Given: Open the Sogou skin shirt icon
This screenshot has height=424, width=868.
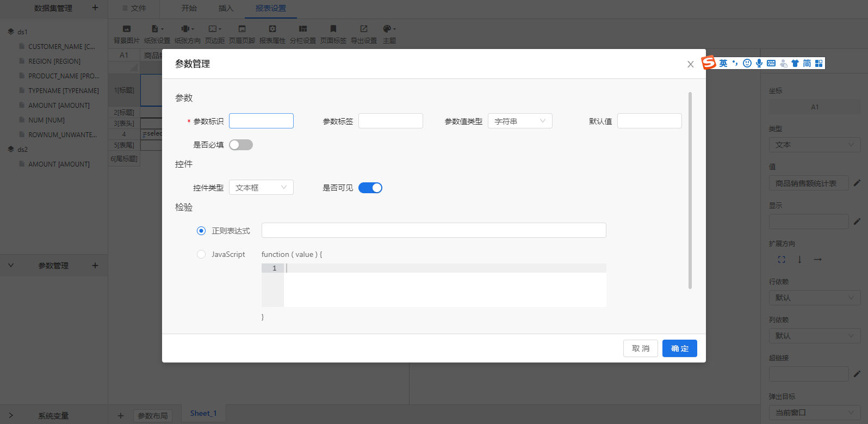Looking at the screenshot, I should click(795, 63).
